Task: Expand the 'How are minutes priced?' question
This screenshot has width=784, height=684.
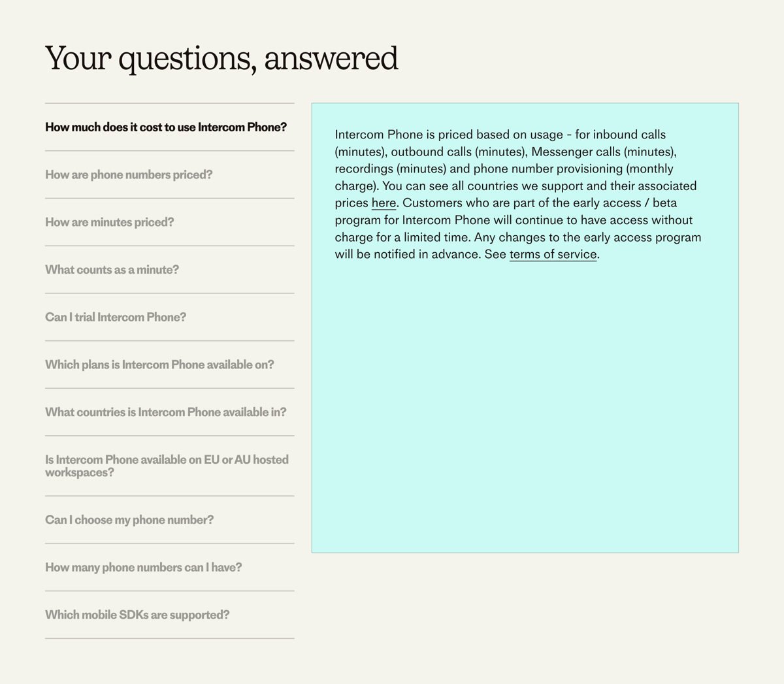Action: point(109,222)
